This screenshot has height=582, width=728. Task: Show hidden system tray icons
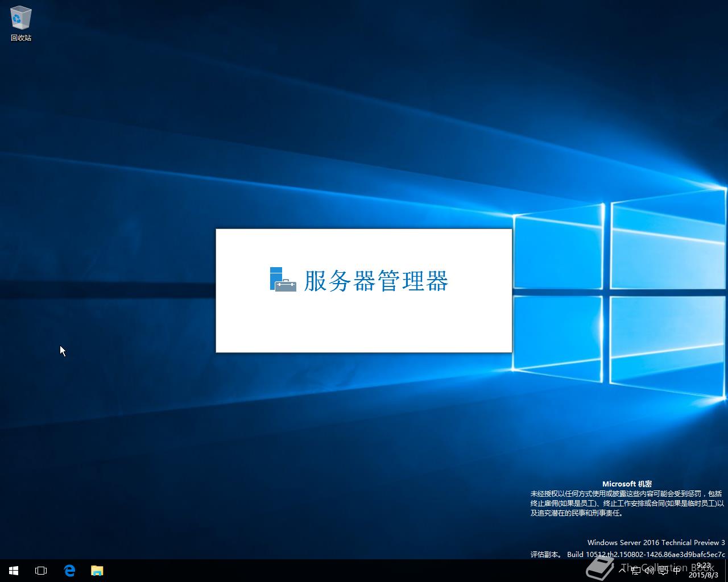pos(622,571)
